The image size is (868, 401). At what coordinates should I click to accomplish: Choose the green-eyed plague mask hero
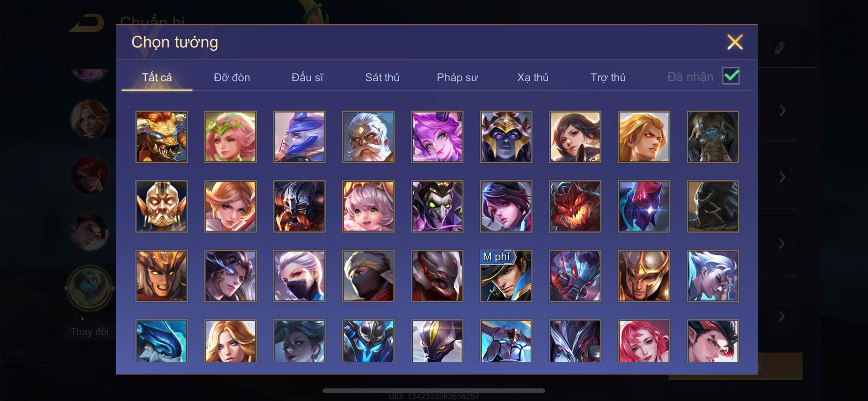click(x=437, y=206)
